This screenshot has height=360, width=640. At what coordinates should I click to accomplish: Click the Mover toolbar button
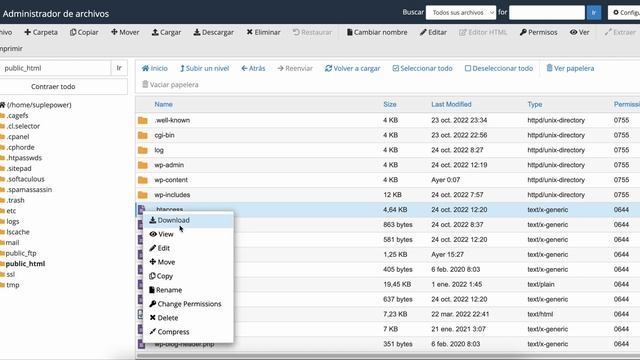[x=125, y=32]
